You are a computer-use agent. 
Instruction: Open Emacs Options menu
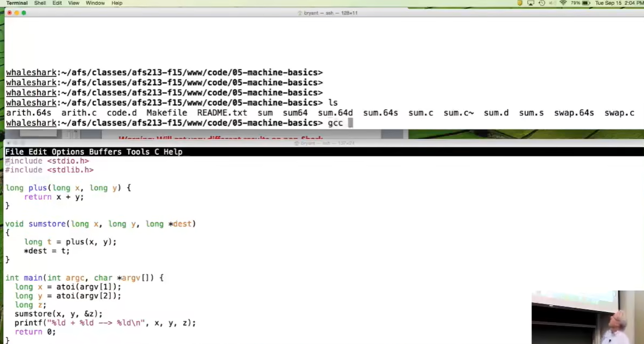(x=68, y=152)
